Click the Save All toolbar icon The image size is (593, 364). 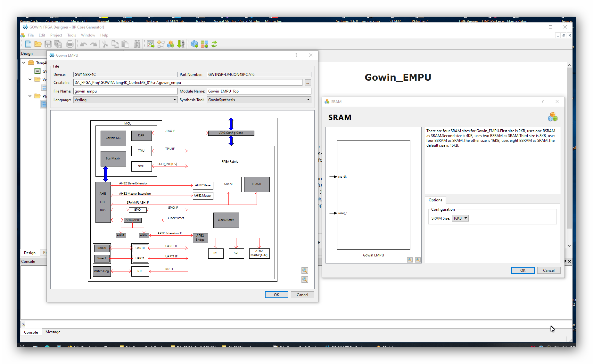58,44
